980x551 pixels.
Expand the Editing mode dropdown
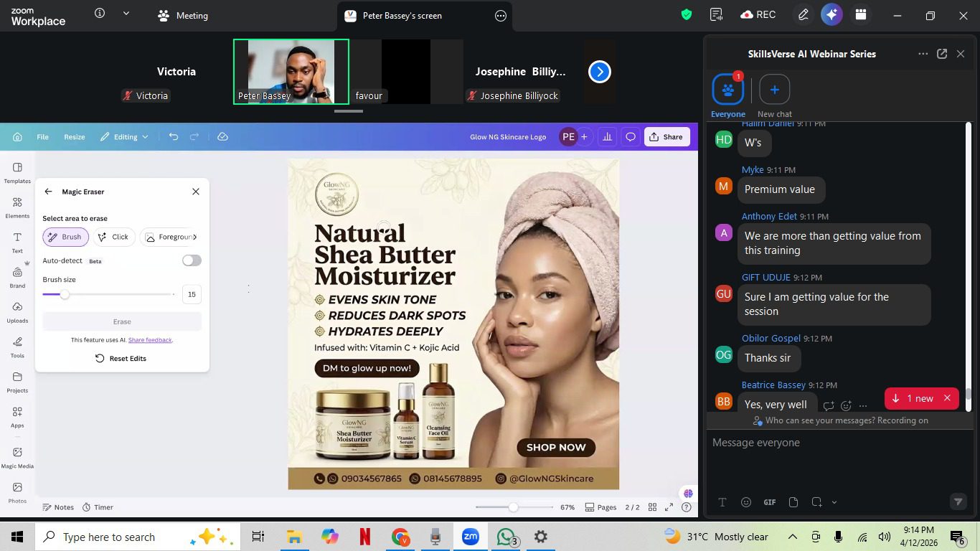pos(125,136)
